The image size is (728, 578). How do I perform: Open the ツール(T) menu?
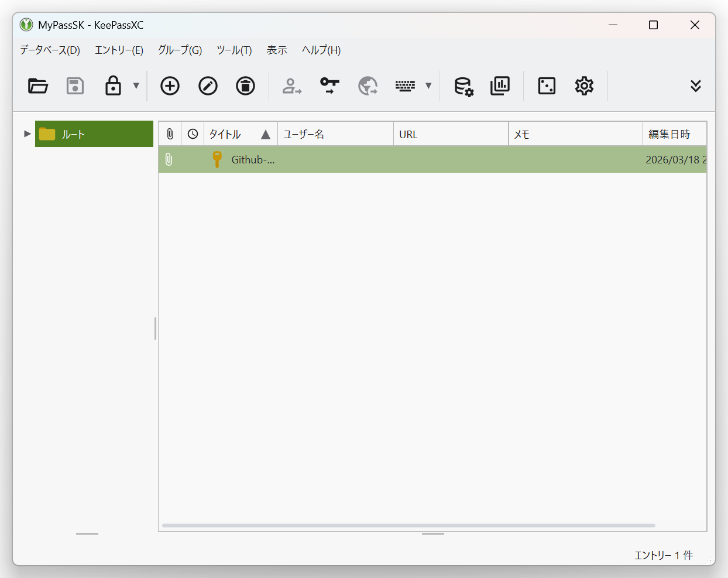pyautogui.click(x=234, y=50)
